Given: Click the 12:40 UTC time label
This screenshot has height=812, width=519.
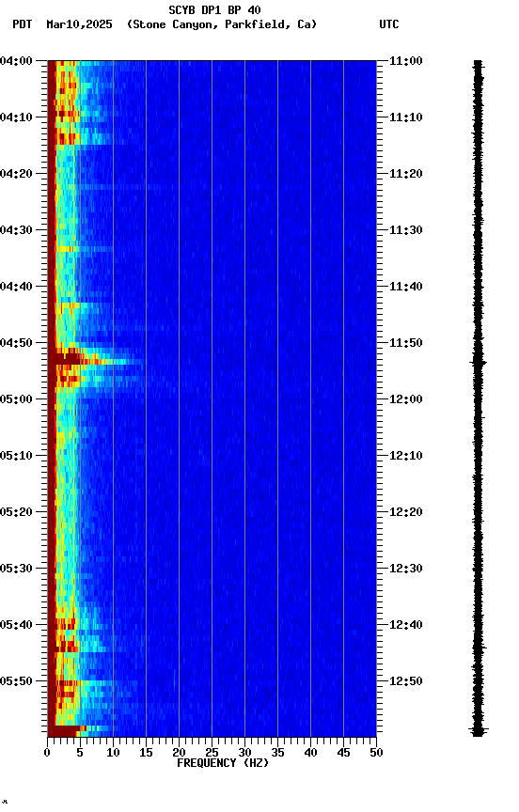Looking at the screenshot, I should coord(406,625).
